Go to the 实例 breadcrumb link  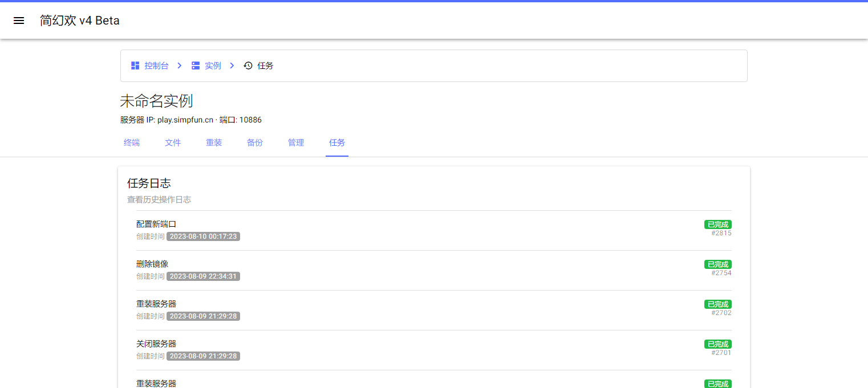click(x=213, y=66)
